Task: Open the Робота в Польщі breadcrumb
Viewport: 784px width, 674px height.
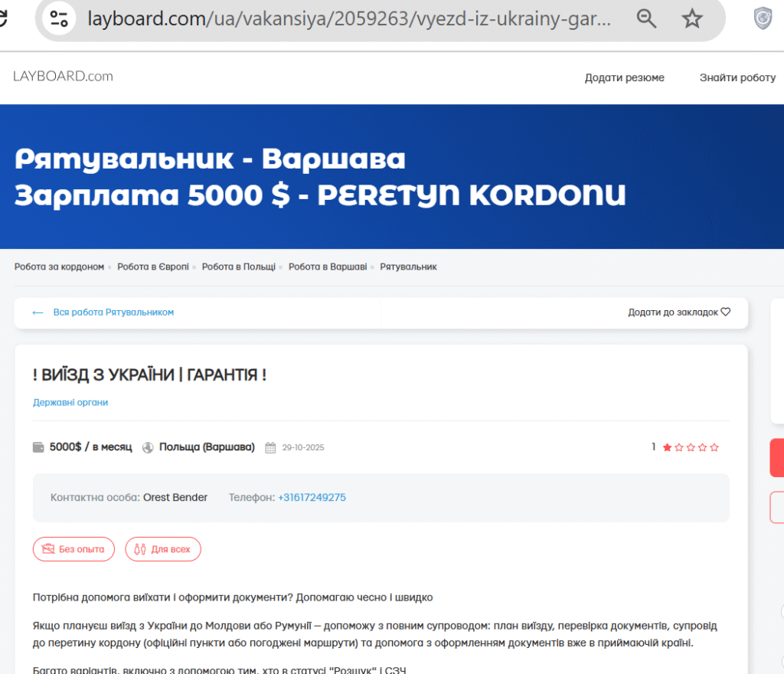Action: (x=238, y=267)
